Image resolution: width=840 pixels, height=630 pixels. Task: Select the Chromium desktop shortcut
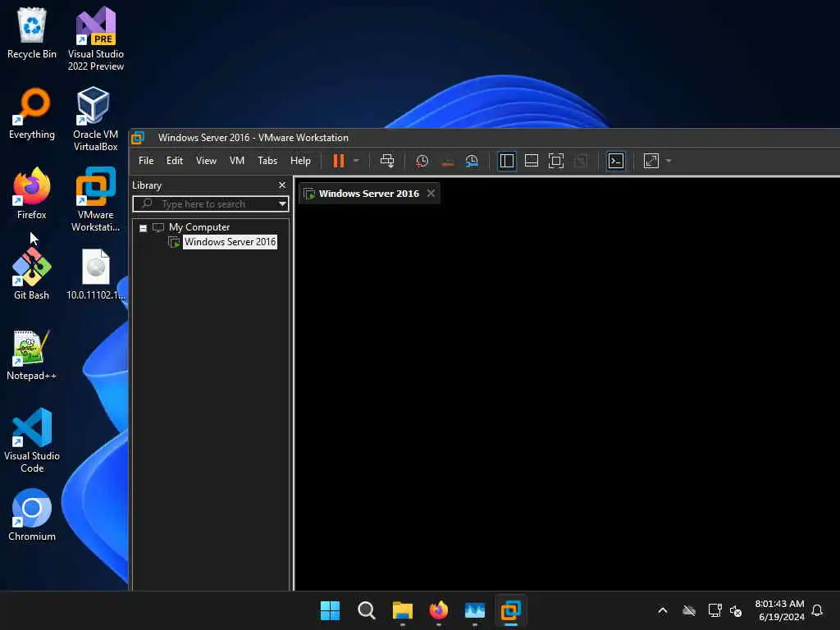tap(32, 515)
